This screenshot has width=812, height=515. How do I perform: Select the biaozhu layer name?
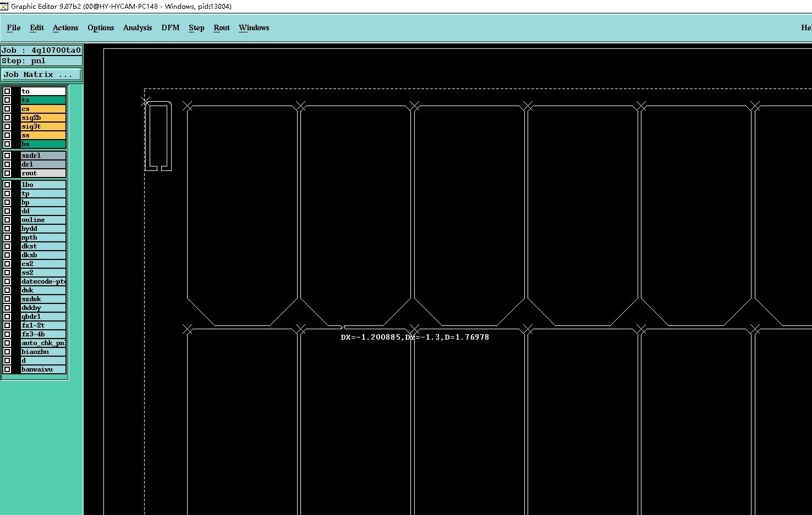[x=43, y=352]
